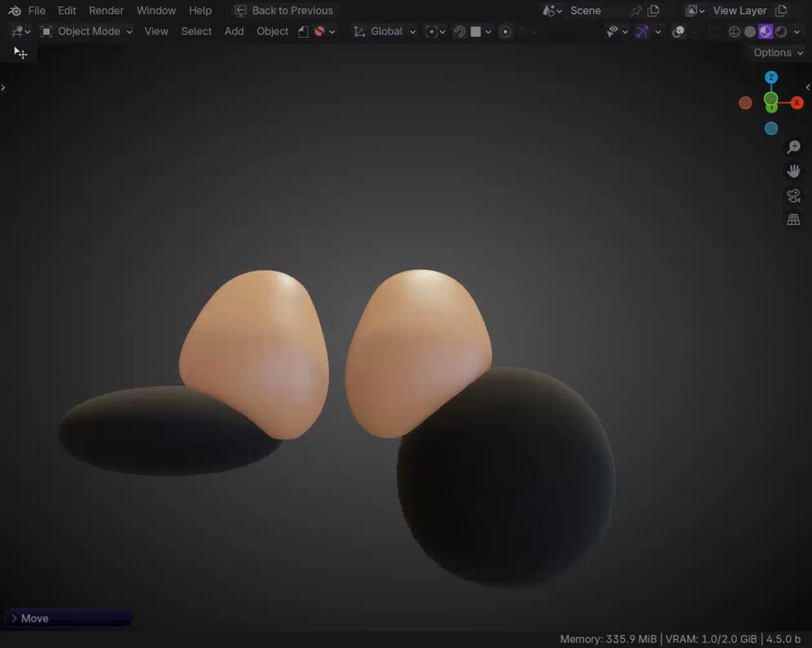The image size is (812, 648).
Task: Open the Window menu
Action: pos(156,11)
